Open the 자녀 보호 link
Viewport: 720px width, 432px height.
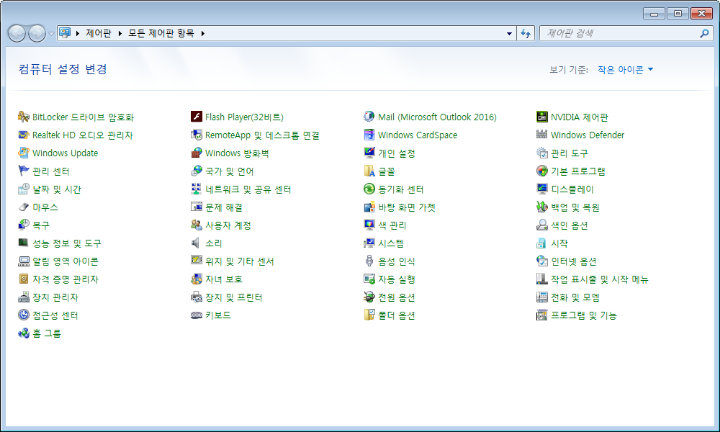tap(224, 279)
